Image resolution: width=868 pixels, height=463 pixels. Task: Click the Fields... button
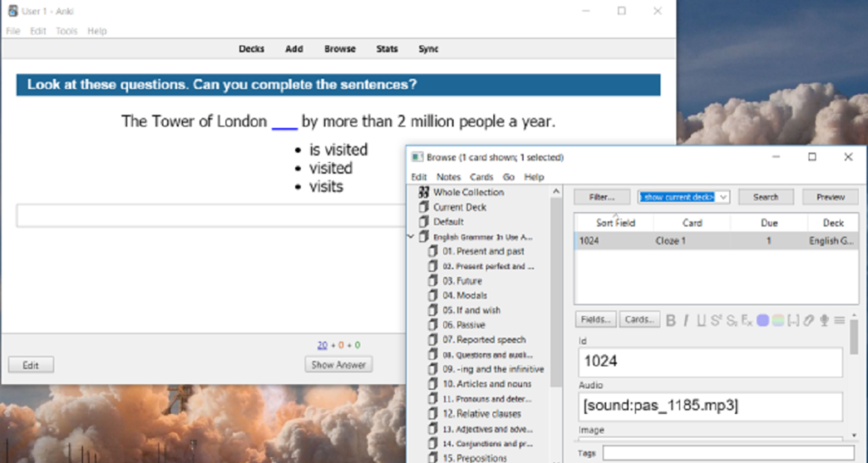(x=596, y=321)
